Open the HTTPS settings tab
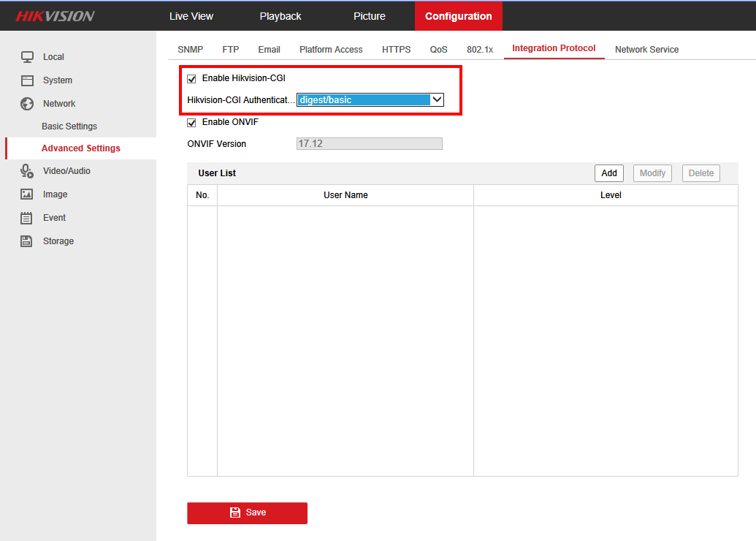 396,49
